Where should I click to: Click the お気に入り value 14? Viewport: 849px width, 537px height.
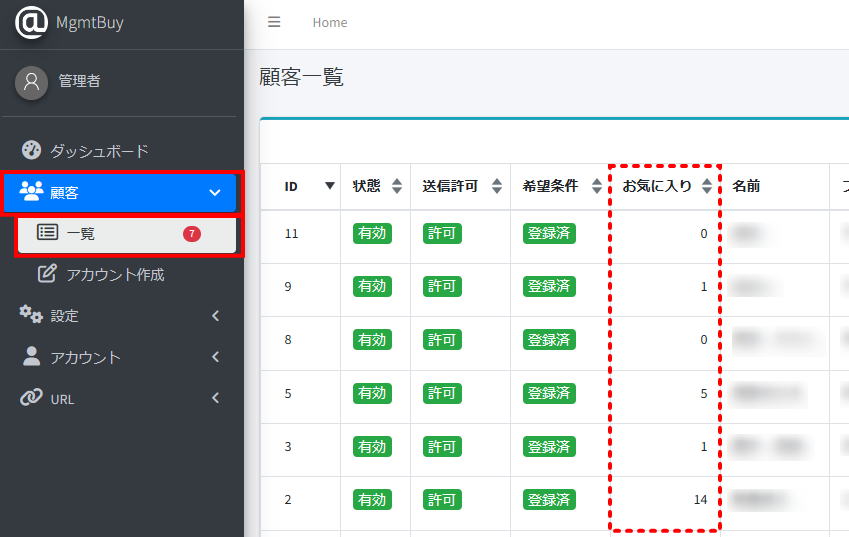(x=701, y=499)
